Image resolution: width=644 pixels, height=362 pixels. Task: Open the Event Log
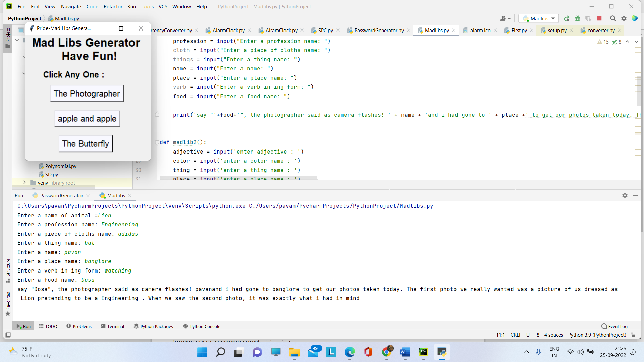614,326
